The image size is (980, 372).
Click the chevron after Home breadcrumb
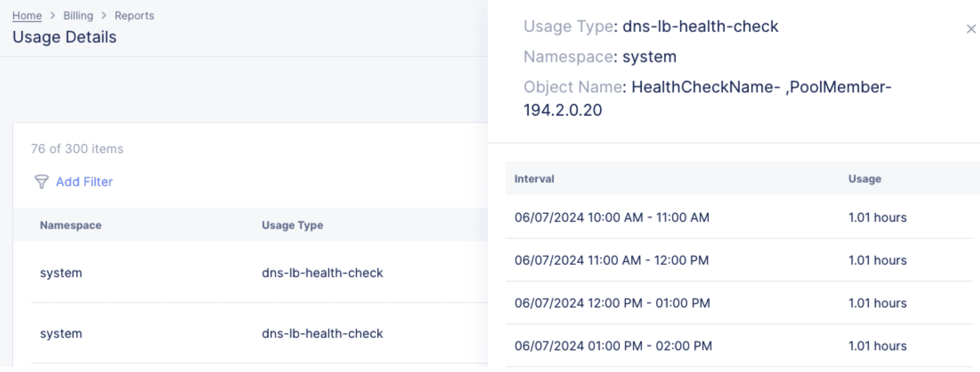click(x=53, y=16)
